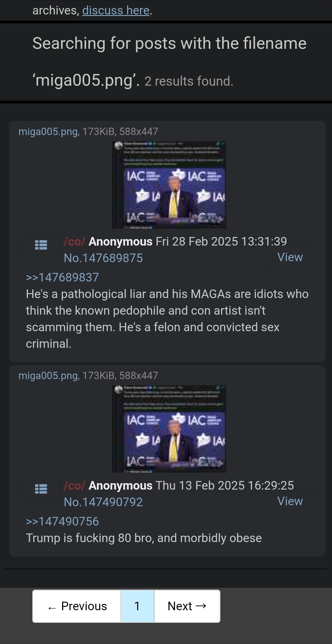Open post number No.147490792
Viewport: 332px width, 644px height.
pyautogui.click(x=103, y=502)
